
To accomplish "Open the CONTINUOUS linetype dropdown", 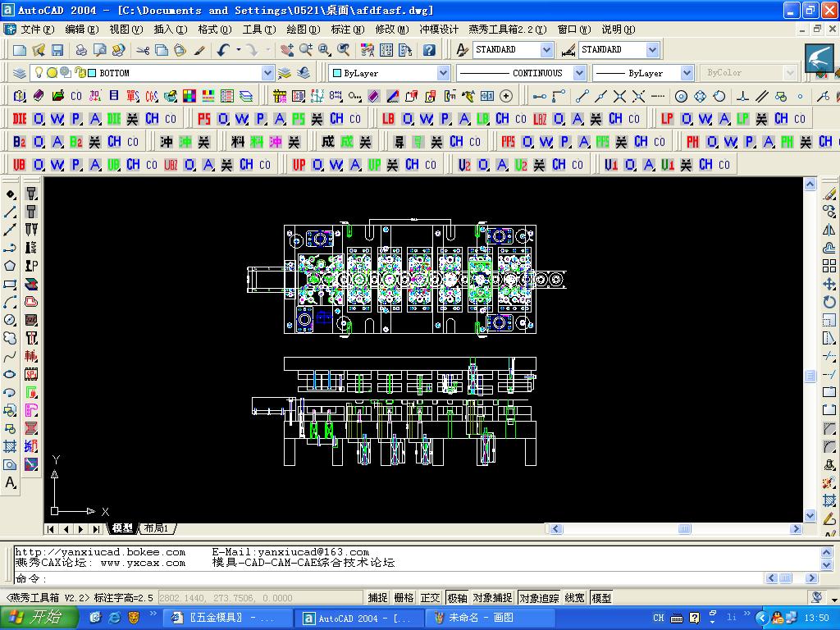I will point(579,73).
